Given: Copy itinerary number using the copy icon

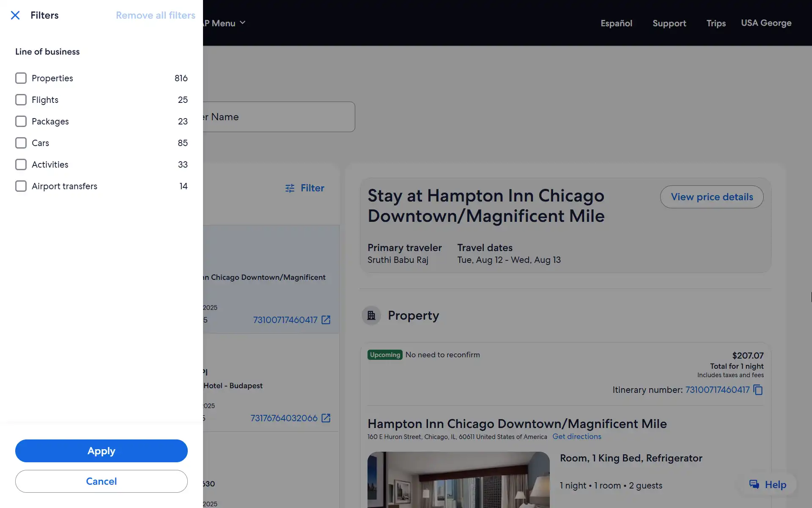Looking at the screenshot, I should (x=758, y=390).
